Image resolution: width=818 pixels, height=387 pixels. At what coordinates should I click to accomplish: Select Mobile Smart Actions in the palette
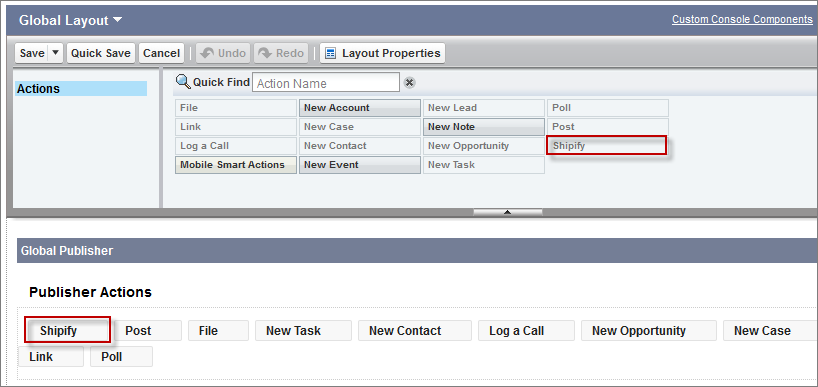pos(236,165)
